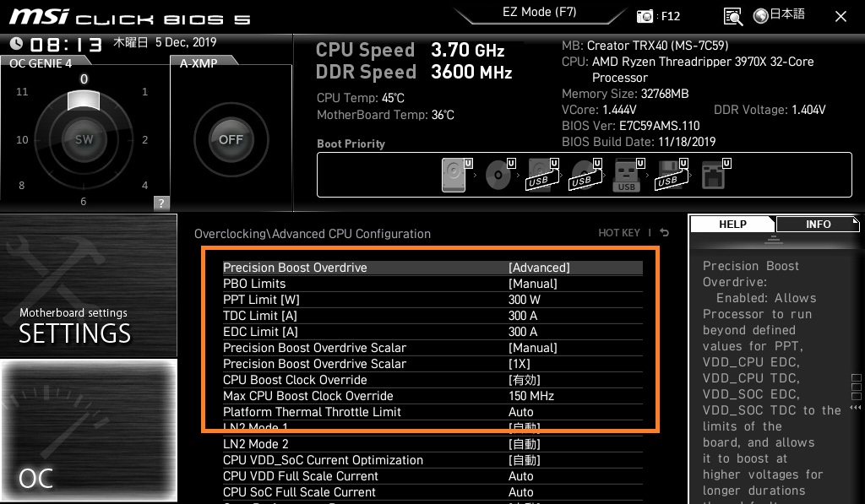865x504 pixels.
Task: Open the Overdrive Scalar [1X] row
Action: tap(432, 364)
